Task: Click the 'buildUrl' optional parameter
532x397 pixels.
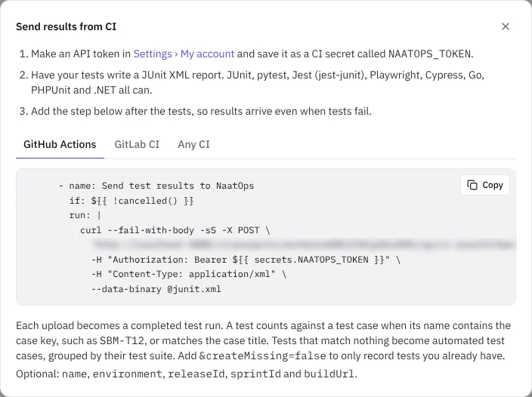Action: 329,374
